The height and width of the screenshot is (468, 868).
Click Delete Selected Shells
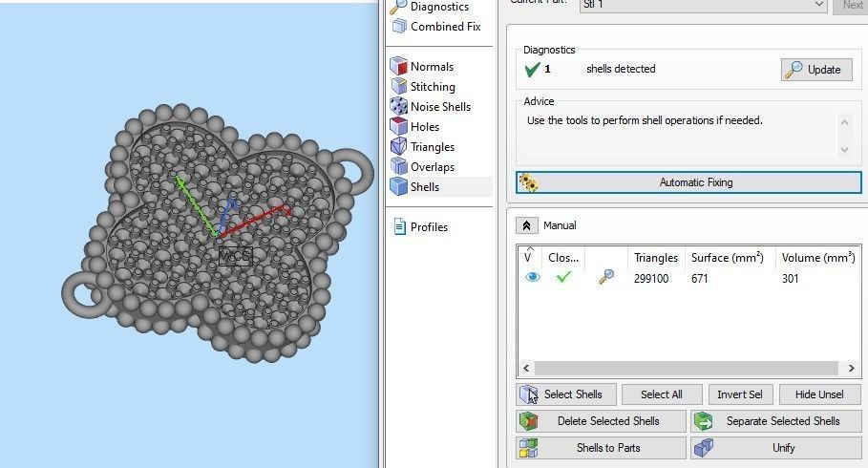[x=601, y=421]
